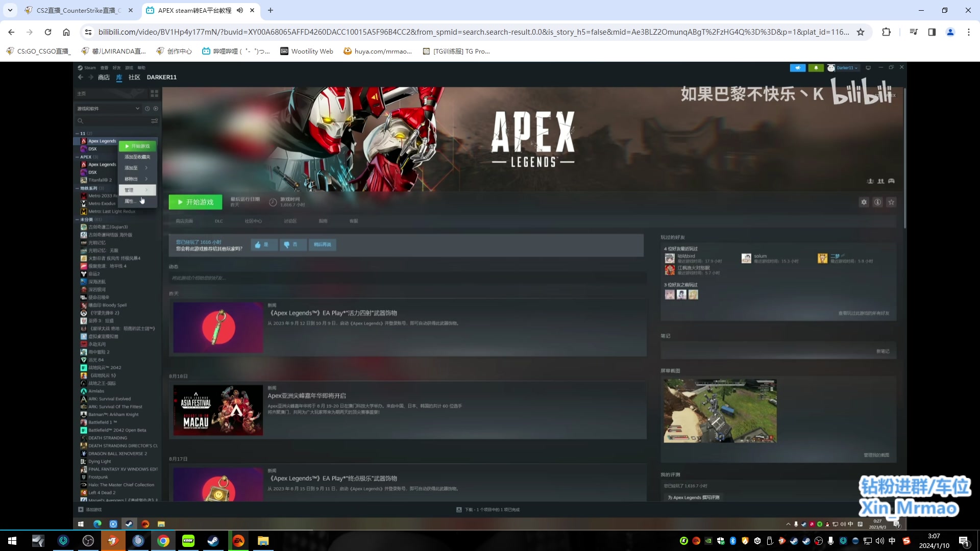Open the DARKER11 profile tab
Screen dimensions: 980x551
(162, 78)
